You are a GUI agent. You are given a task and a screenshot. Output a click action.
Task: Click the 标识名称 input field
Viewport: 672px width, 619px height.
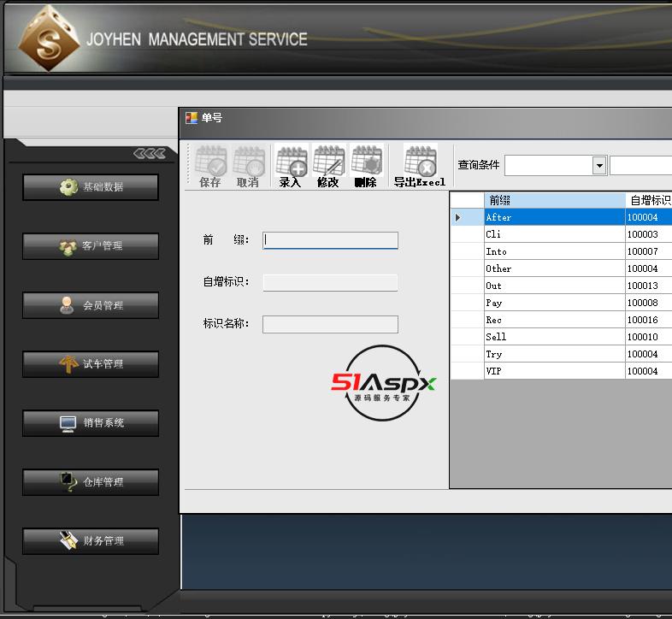(330, 325)
